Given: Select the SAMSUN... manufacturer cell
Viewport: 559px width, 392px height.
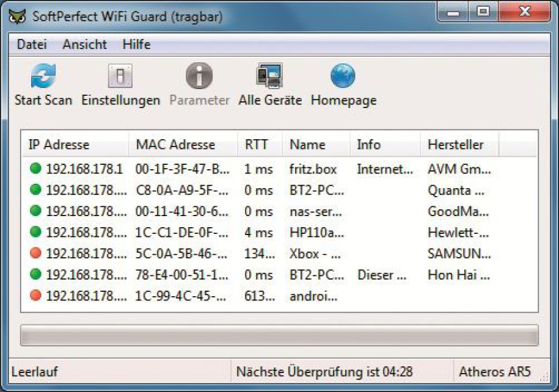Looking at the screenshot, I should [459, 253].
